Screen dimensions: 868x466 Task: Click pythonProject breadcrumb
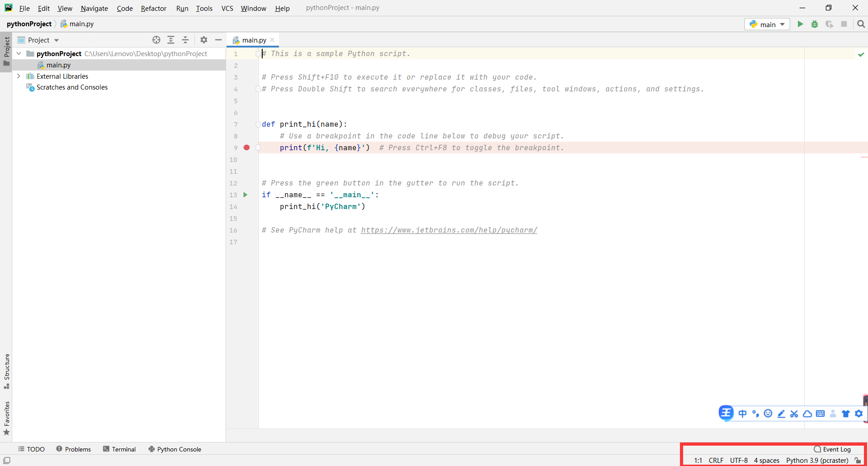tap(29, 24)
